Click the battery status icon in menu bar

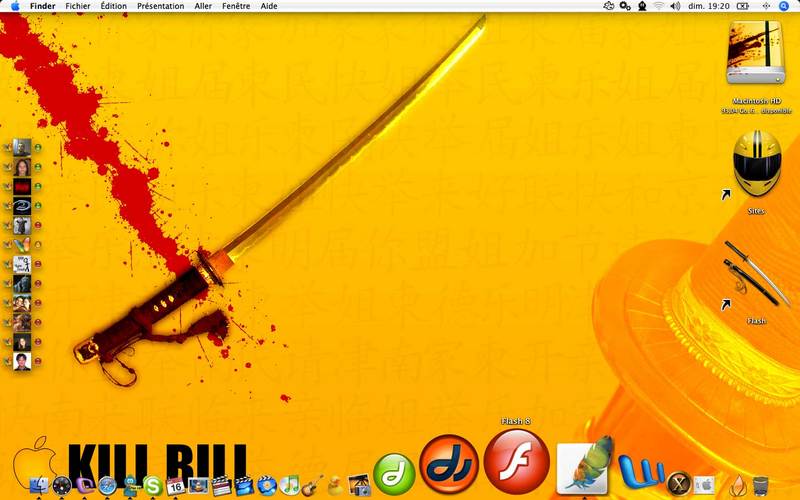(743, 6)
